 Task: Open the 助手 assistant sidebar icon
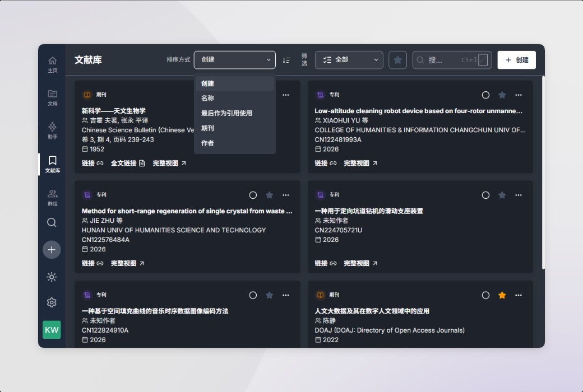point(53,131)
